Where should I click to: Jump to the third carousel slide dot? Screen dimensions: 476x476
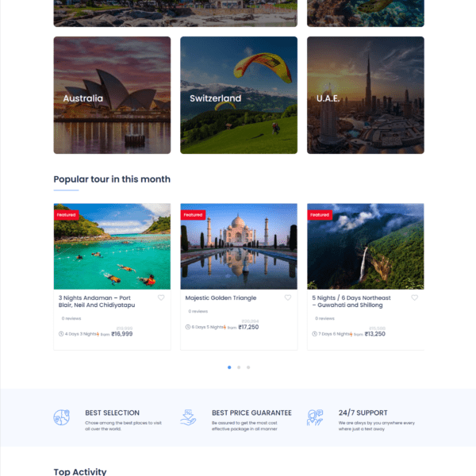(x=248, y=367)
